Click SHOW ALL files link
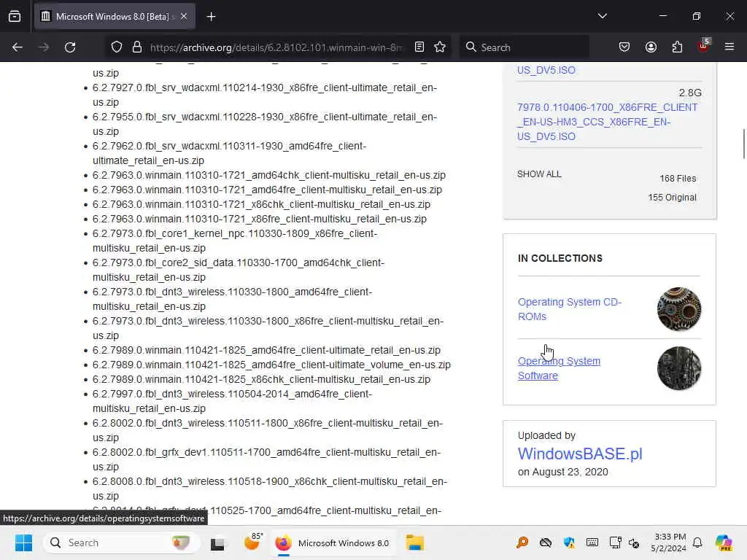Screen dimensions: 747x560 [539, 174]
